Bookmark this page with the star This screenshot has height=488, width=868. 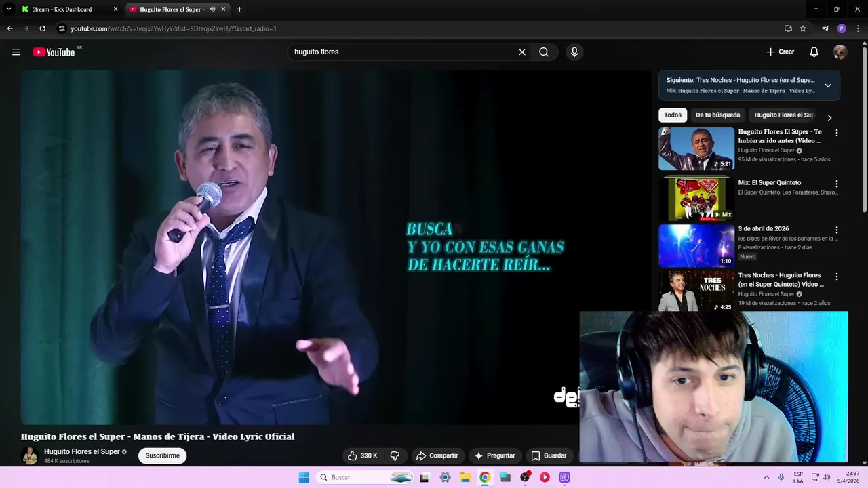[803, 28]
